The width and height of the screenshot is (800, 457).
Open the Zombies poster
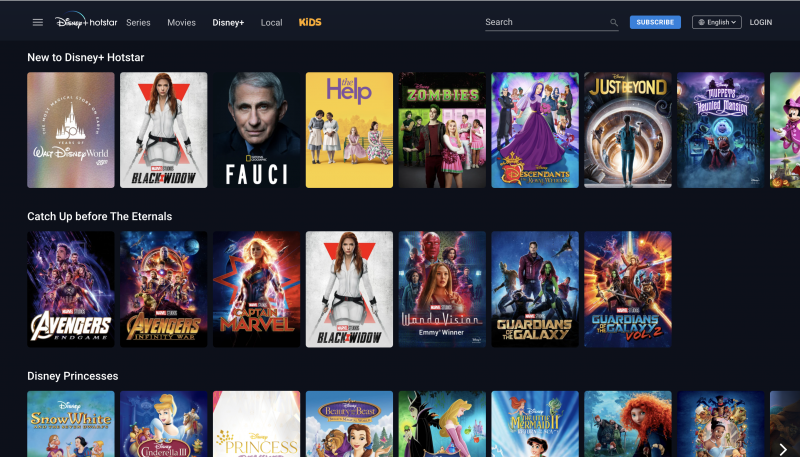[442, 130]
